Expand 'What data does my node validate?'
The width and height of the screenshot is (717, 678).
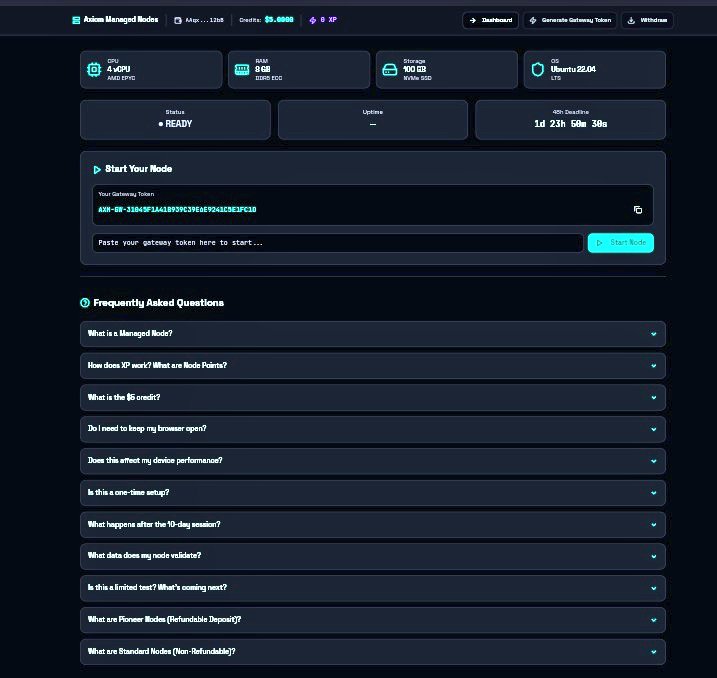pos(373,556)
